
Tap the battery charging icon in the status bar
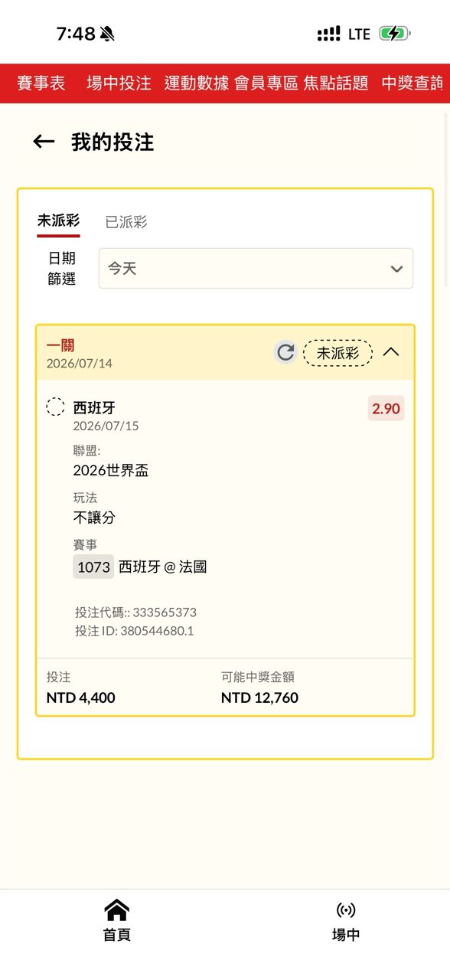pos(395,34)
